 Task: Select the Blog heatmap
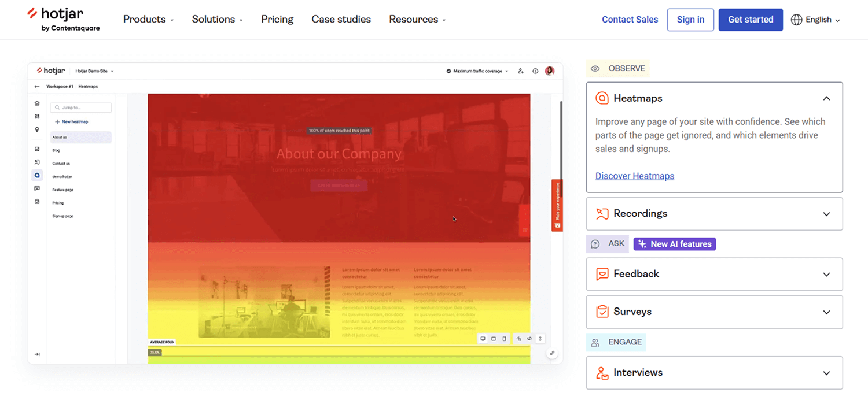(56, 150)
